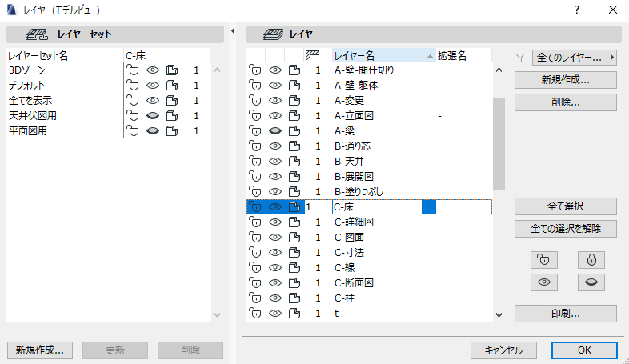Open the 全てのレイヤー filter dropdown

pyautogui.click(x=574, y=58)
